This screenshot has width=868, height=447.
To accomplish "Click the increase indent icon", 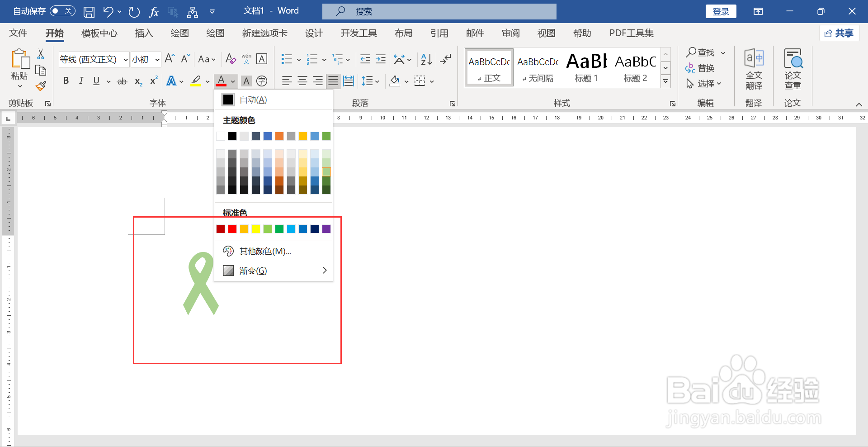I will click(381, 59).
